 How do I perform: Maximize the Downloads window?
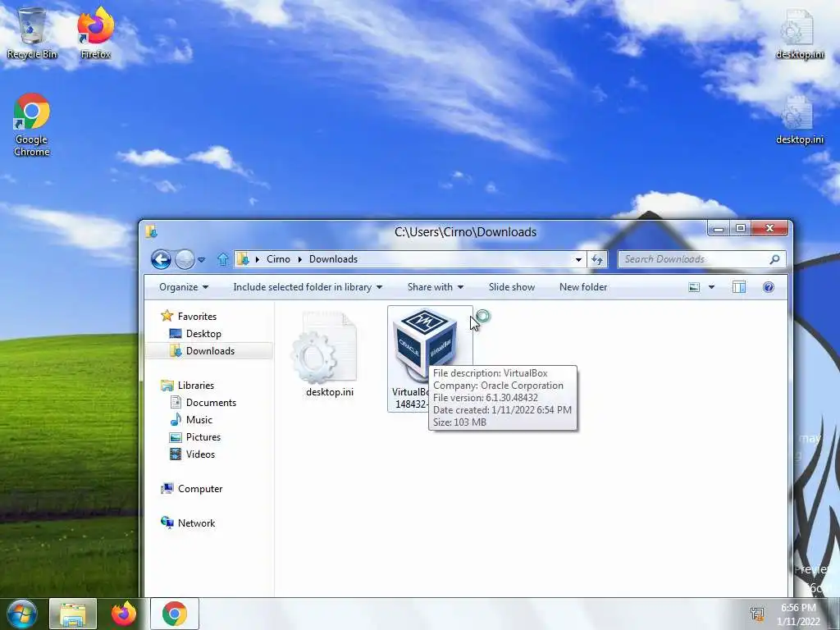coord(741,229)
